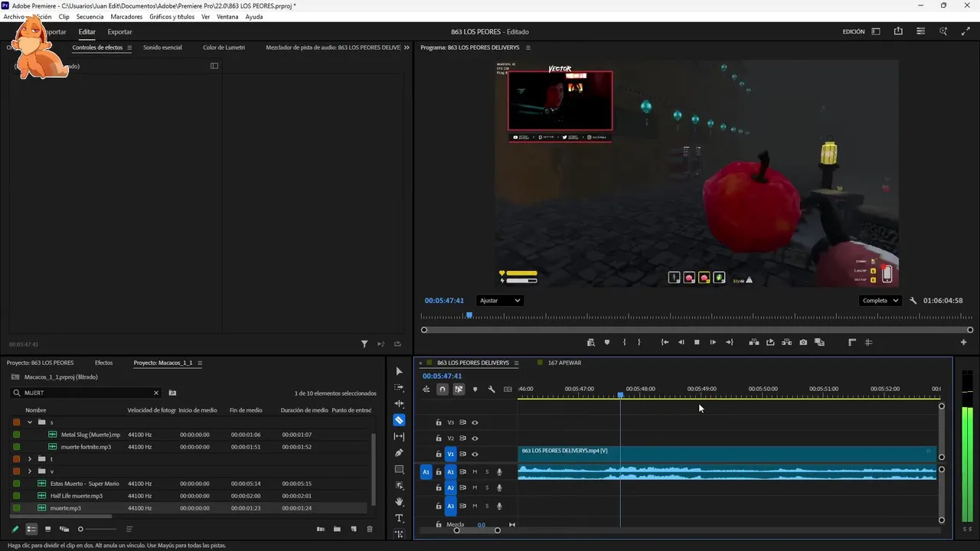This screenshot has height=551, width=980.
Task: Click the Export Frame camera icon
Action: (x=803, y=342)
